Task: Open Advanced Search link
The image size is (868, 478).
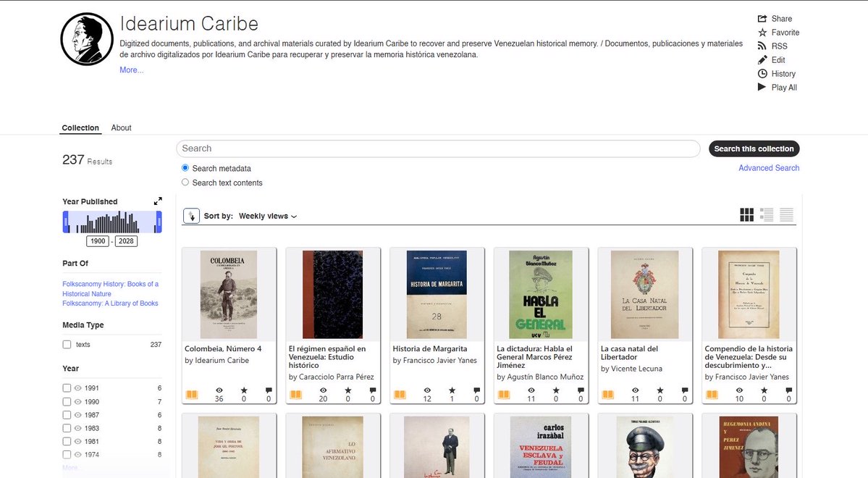Action: (769, 168)
